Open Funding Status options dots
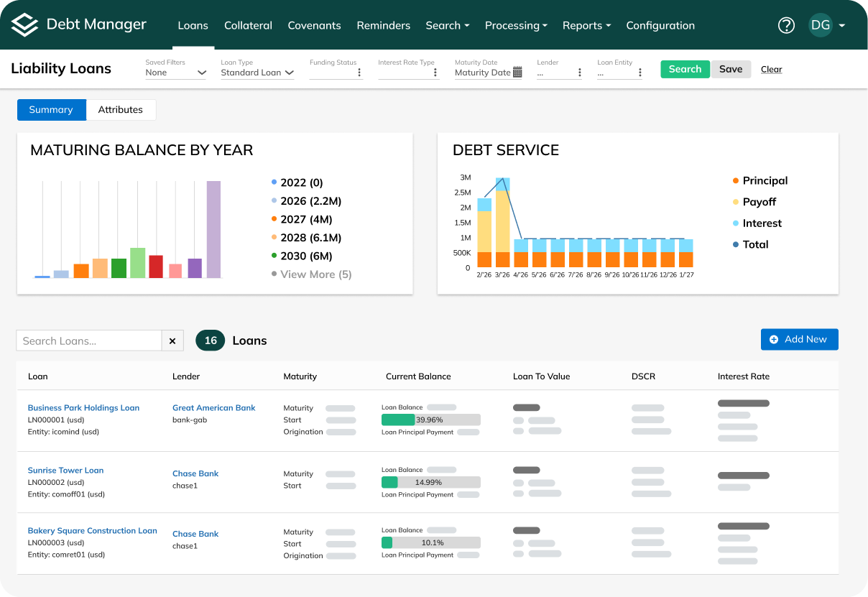 tap(359, 73)
